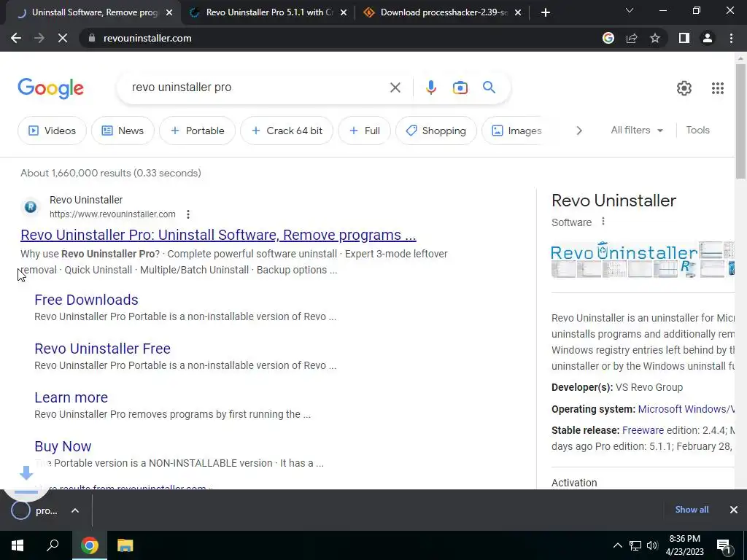Go to the Google logo homepage

50,88
